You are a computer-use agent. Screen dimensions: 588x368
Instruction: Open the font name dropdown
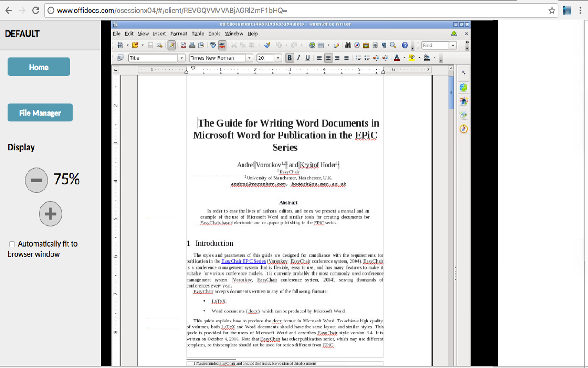(x=249, y=57)
